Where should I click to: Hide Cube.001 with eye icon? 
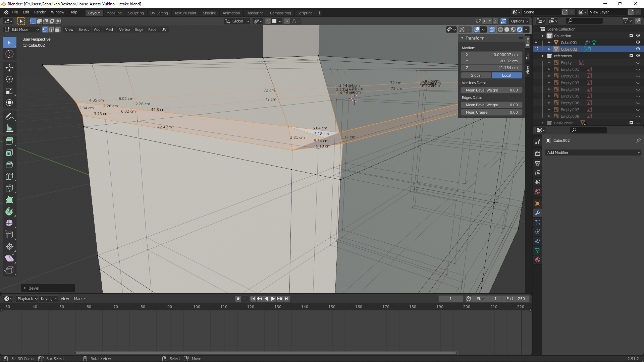tap(638, 42)
